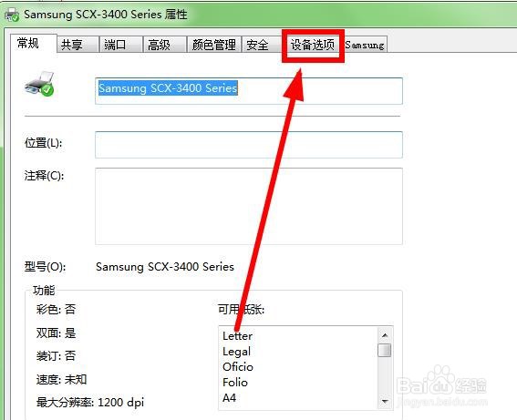Image resolution: width=517 pixels, height=420 pixels.
Task: Click the 最大分辨率: 1200 dpi text
Action: point(90,402)
